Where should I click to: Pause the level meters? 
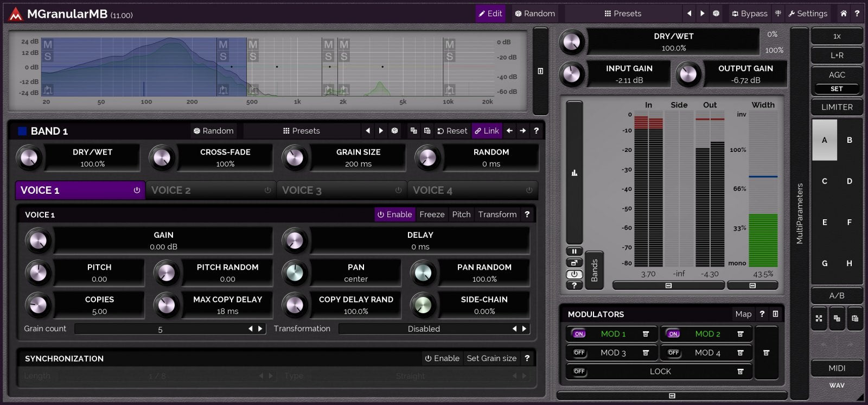[573, 251]
